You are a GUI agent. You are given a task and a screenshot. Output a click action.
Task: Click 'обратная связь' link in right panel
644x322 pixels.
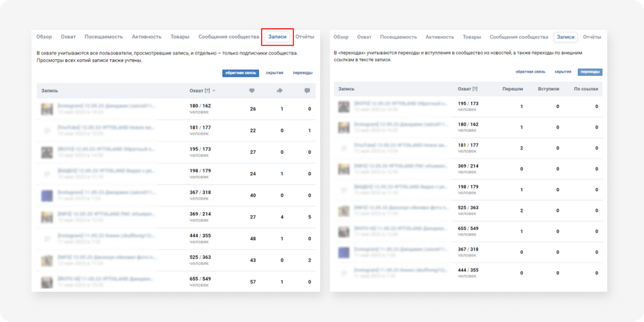click(x=530, y=71)
